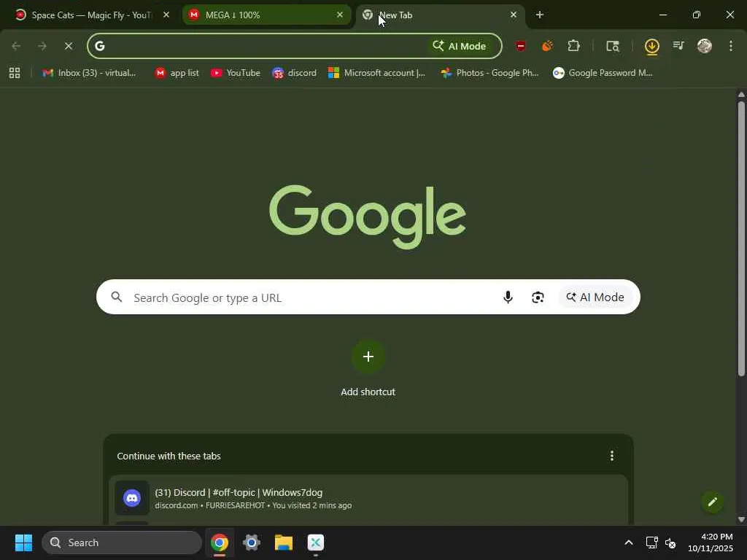
Task: Close the MEGA tab
Action: tap(340, 15)
